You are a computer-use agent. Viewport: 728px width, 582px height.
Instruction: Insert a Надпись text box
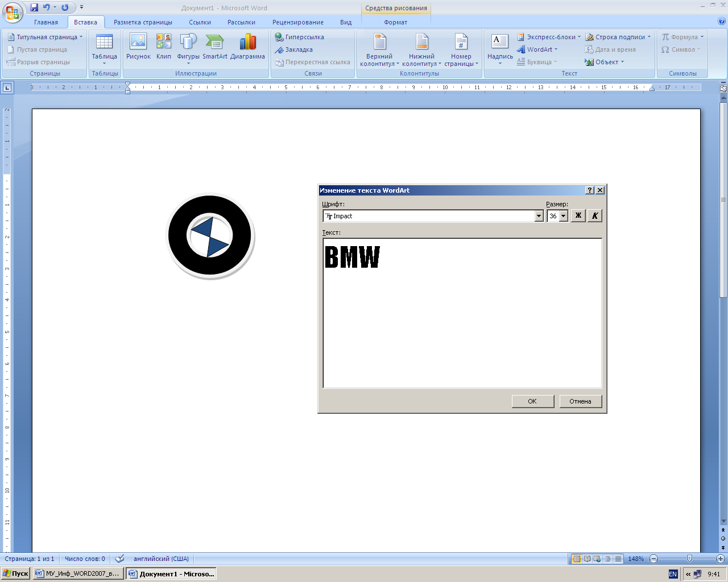[500, 49]
